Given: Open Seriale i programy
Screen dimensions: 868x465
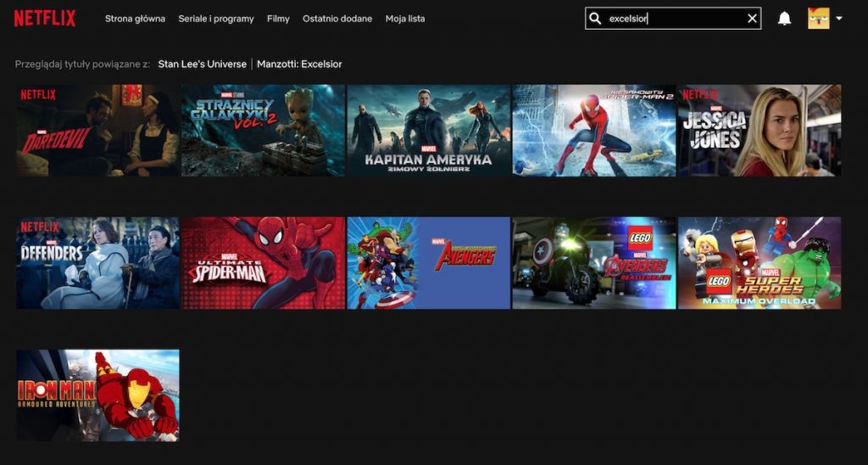Looking at the screenshot, I should (216, 19).
